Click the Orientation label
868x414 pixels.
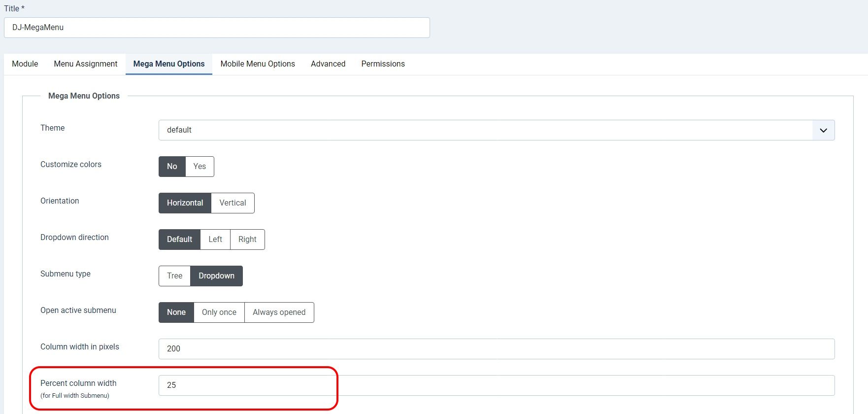pyautogui.click(x=60, y=201)
